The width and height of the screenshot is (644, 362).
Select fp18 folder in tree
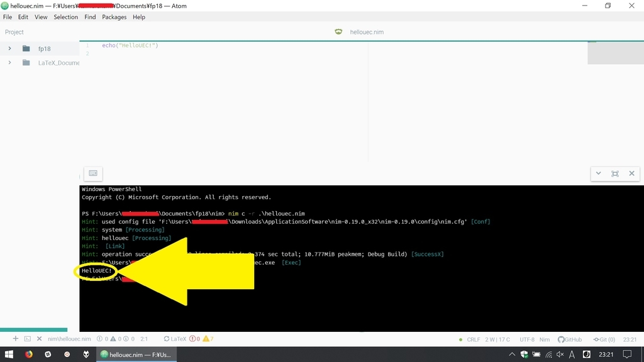click(45, 48)
